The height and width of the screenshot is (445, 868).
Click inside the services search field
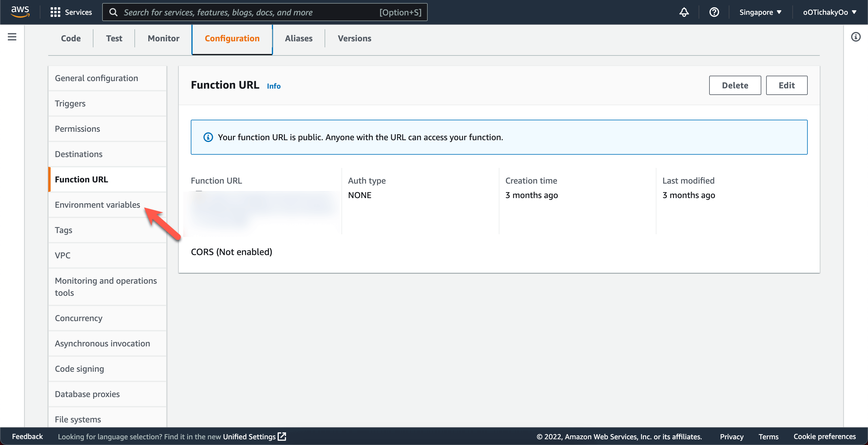click(x=236, y=12)
